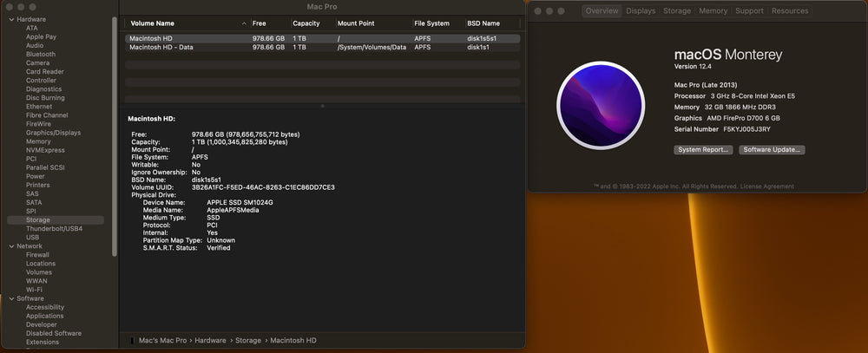Switch to the Support tab
This screenshot has height=353, width=868.
(x=749, y=11)
